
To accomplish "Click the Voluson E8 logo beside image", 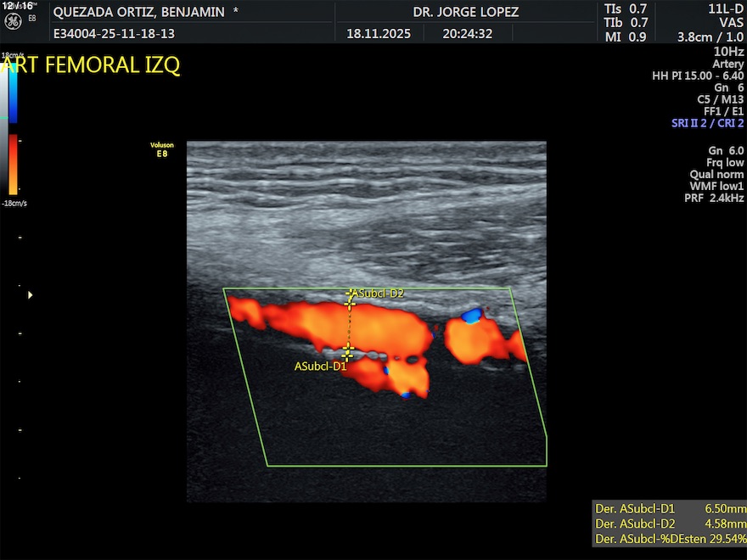I will (162, 149).
